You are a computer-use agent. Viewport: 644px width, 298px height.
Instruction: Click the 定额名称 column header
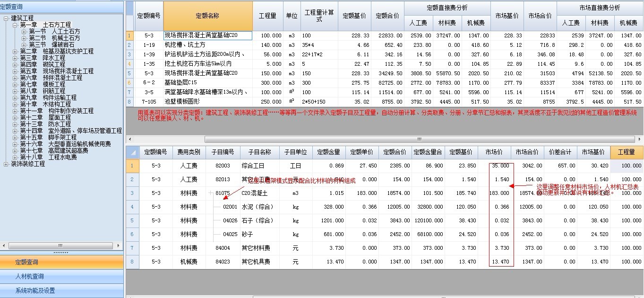coord(207,16)
